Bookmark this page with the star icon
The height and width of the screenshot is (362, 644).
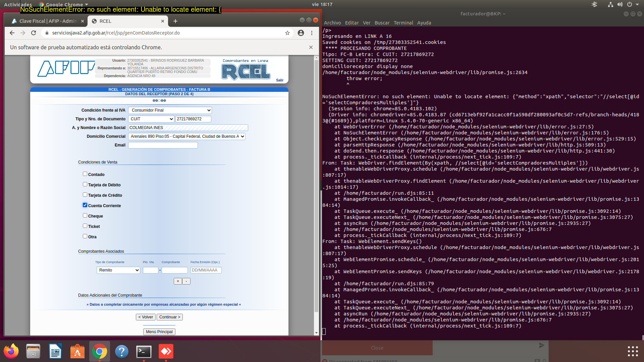click(x=287, y=33)
